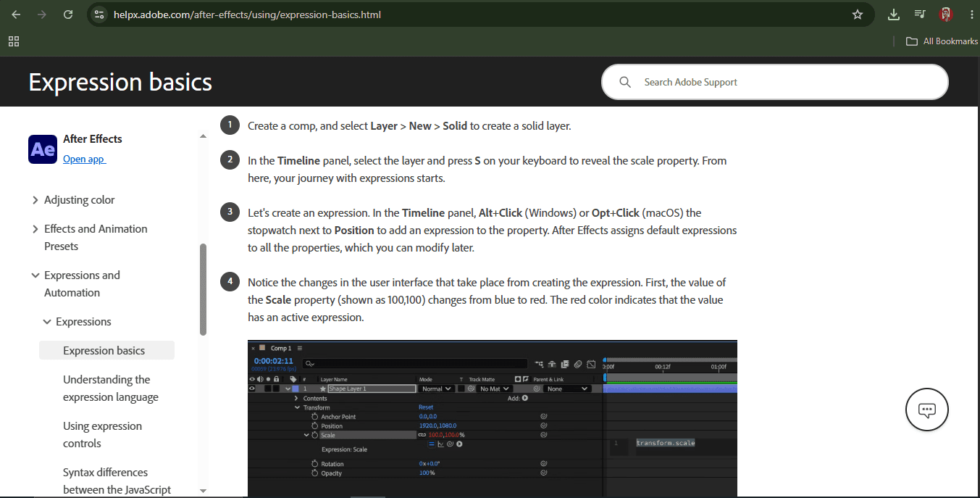This screenshot has height=498, width=980.
Task: View site information icon in address bar
Action: pos(100,14)
